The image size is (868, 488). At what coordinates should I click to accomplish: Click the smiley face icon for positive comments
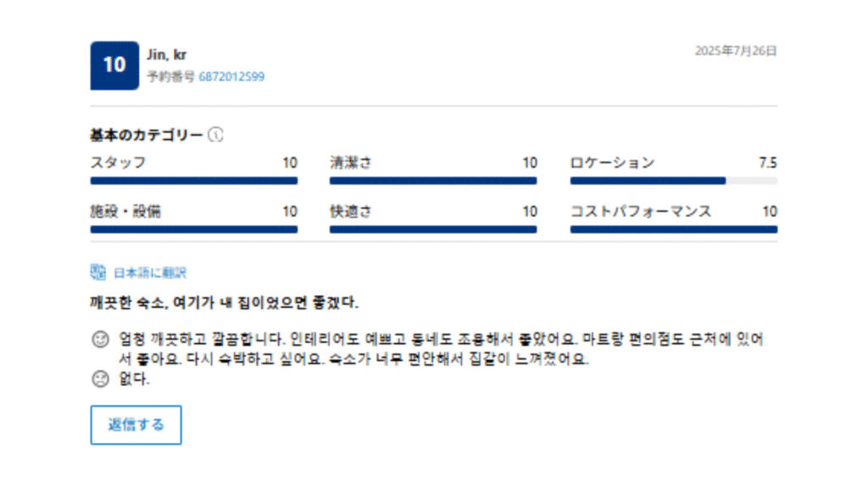(x=100, y=340)
